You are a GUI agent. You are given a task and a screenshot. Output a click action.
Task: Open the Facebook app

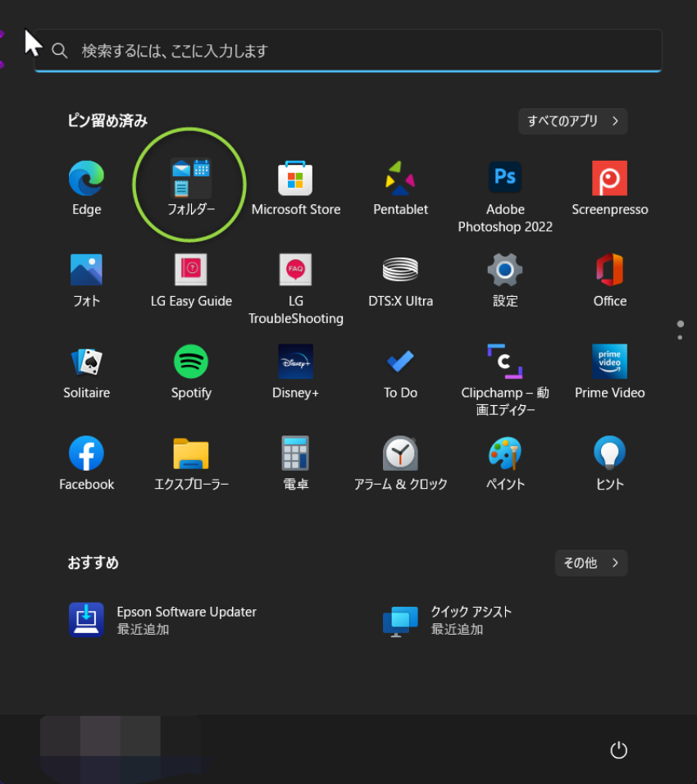(x=86, y=463)
